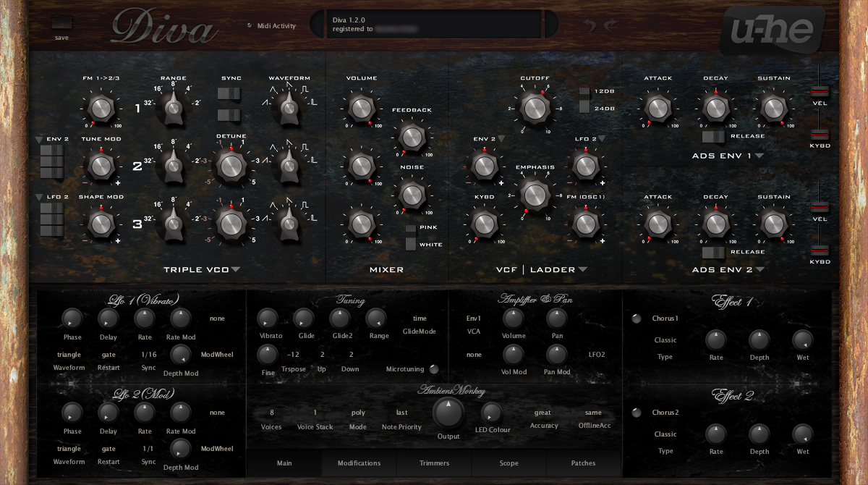
Task: Switch to the Patches tab
Action: [x=584, y=463]
